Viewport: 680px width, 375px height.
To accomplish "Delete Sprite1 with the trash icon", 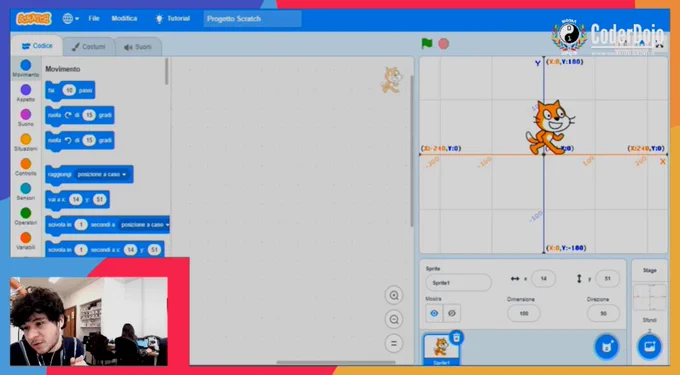I will coord(456,337).
